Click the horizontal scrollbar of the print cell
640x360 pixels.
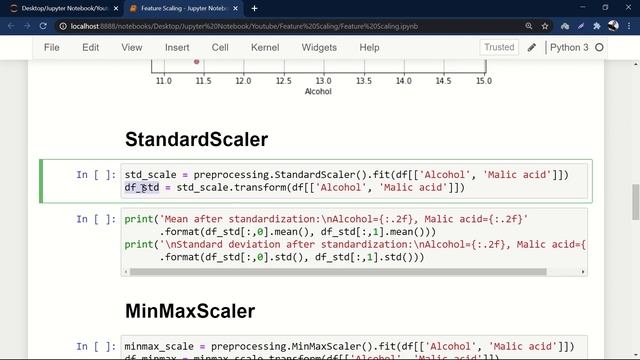click(338, 272)
